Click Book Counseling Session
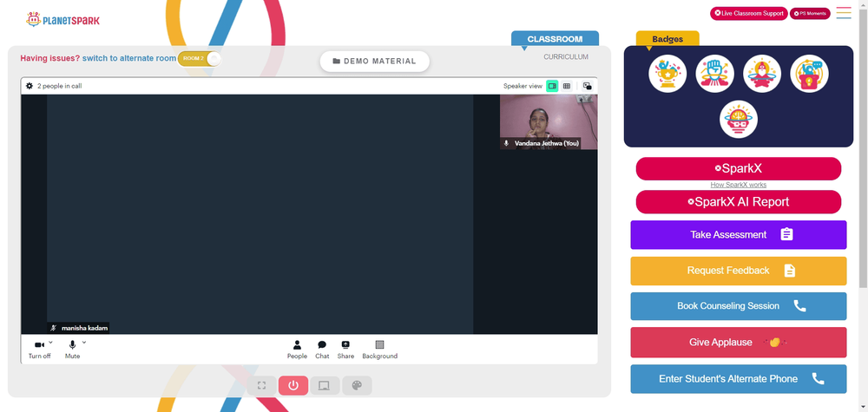Image resolution: width=868 pixels, height=412 pixels. pyautogui.click(x=739, y=306)
